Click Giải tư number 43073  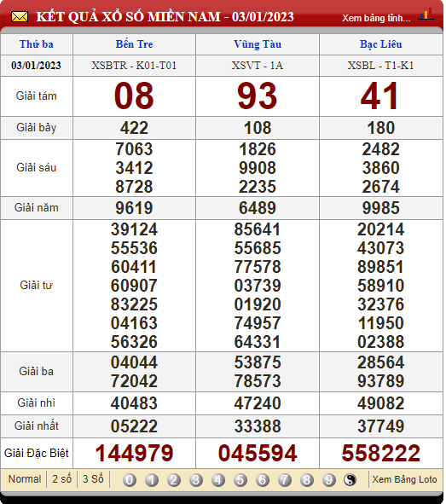pyautogui.click(x=381, y=248)
